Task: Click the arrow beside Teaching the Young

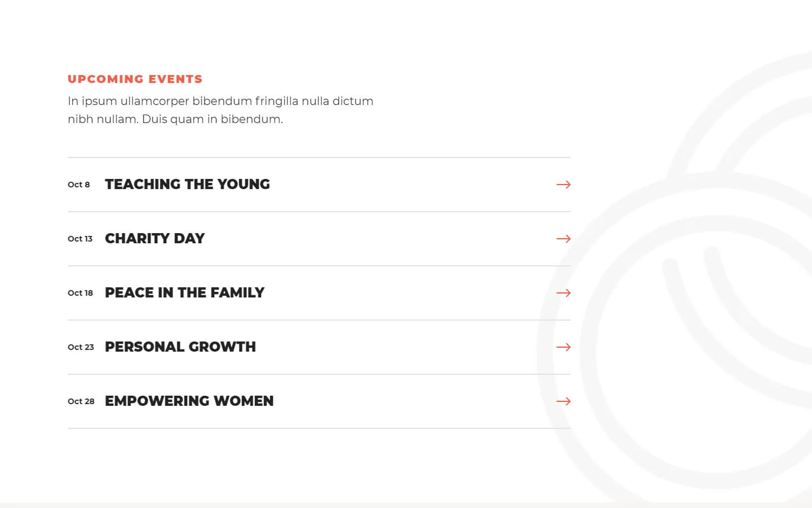Action: tap(563, 185)
